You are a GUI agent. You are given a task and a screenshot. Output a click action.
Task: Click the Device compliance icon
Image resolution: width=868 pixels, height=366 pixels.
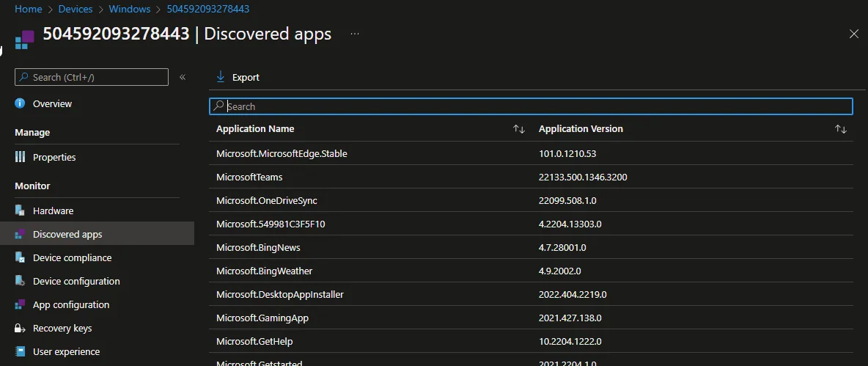pos(20,257)
